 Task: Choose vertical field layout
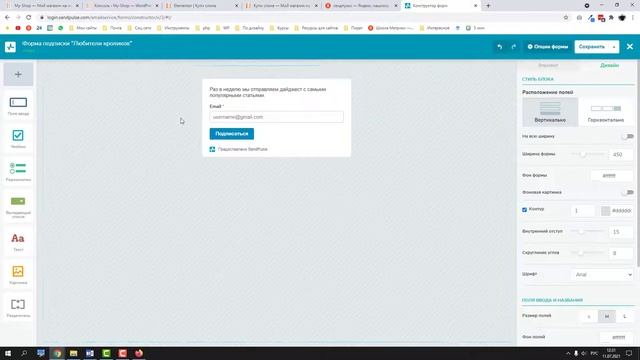click(550, 112)
